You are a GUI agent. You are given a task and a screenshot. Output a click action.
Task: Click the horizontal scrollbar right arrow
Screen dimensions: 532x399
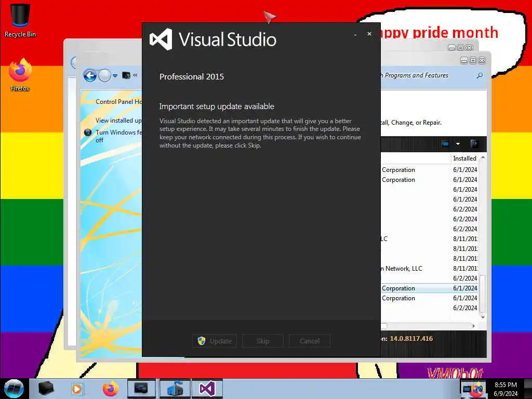473,326
